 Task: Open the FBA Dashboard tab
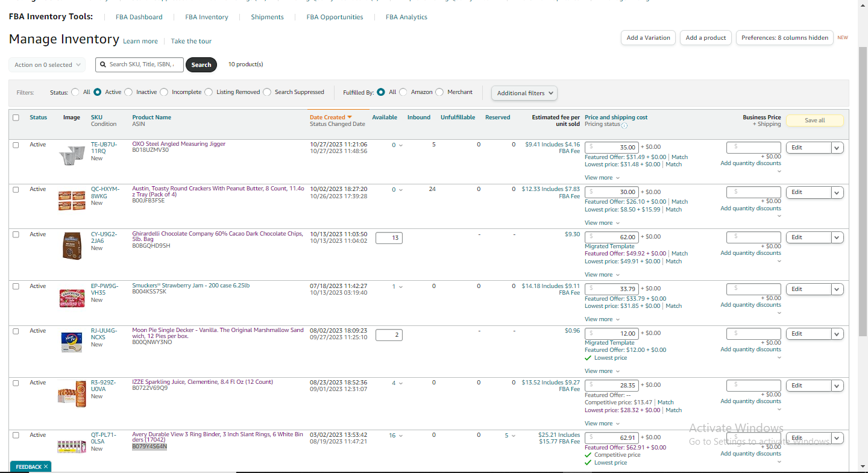139,17
